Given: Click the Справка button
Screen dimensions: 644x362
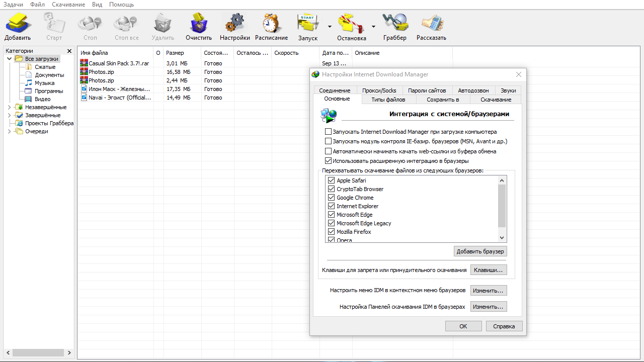Looking at the screenshot, I should [x=504, y=326].
